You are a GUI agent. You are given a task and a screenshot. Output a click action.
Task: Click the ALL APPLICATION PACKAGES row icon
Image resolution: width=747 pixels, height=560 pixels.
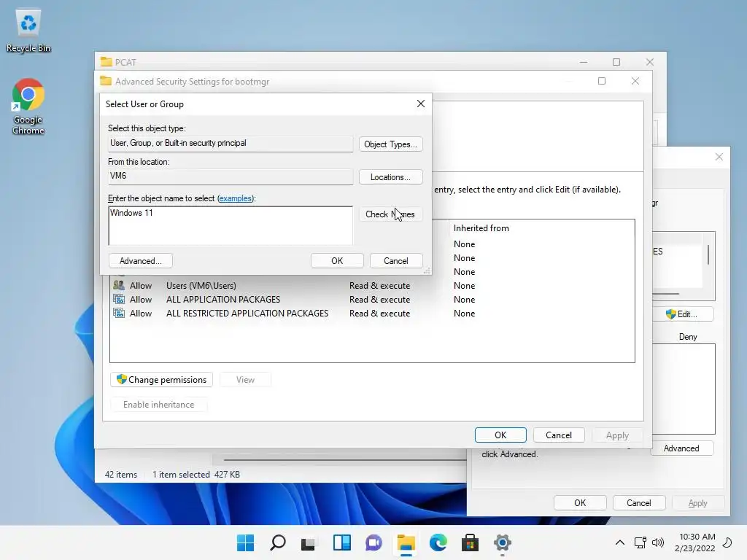click(119, 299)
